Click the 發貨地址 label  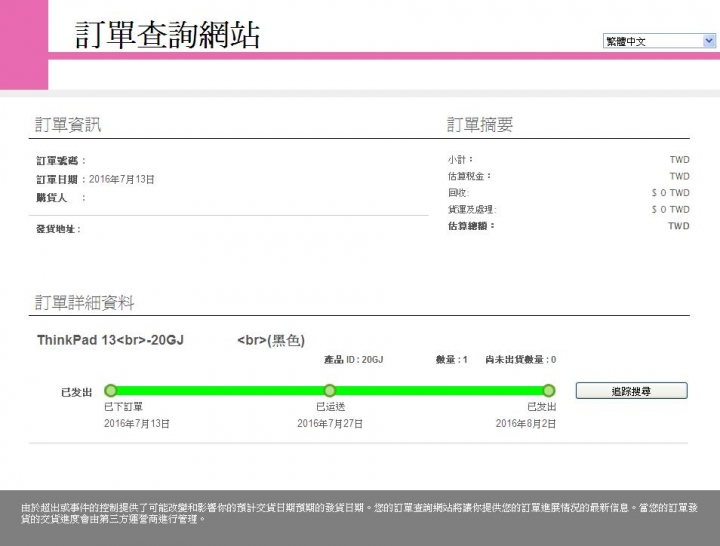58,229
